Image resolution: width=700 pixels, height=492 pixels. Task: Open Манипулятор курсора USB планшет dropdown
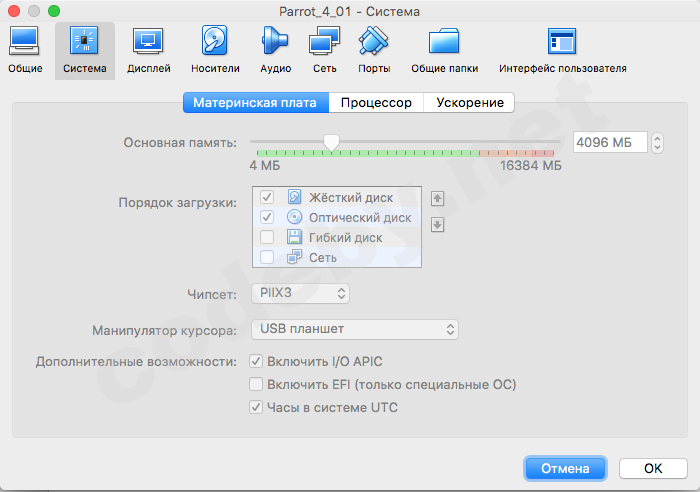(355, 329)
